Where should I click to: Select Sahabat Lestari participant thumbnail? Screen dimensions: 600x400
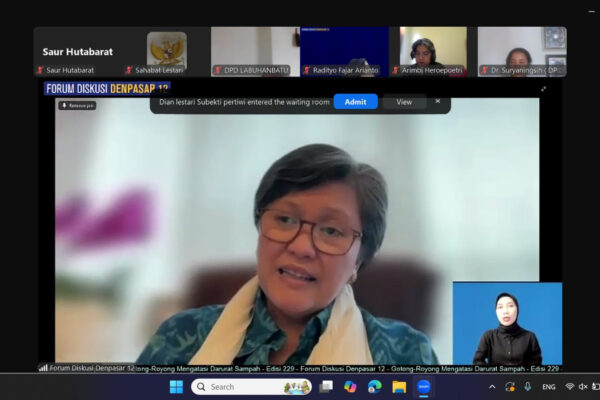click(x=166, y=52)
